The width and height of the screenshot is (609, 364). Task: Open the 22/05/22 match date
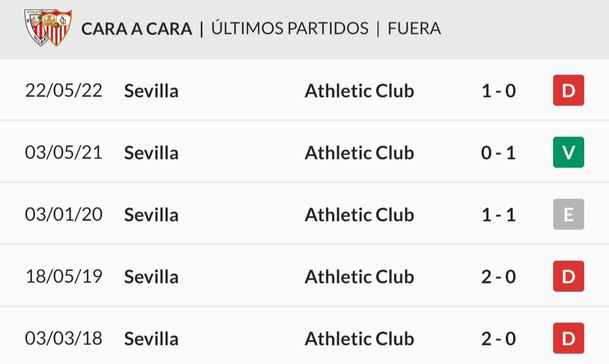click(64, 90)
